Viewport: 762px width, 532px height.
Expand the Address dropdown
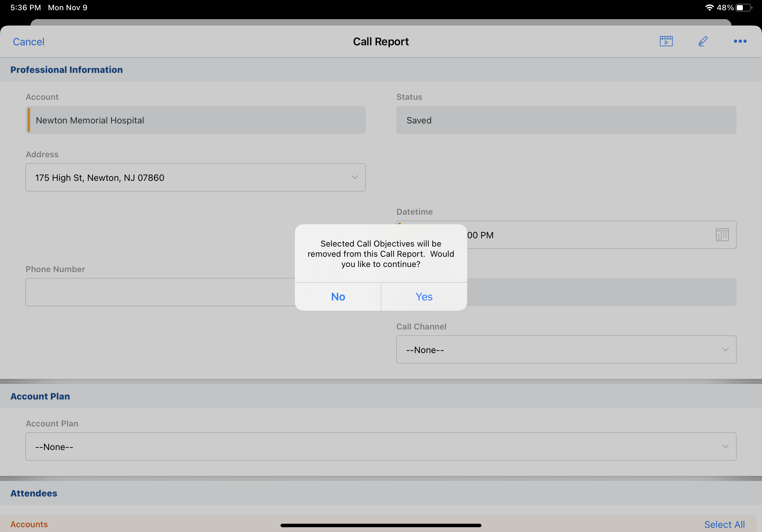pos(196,177)
